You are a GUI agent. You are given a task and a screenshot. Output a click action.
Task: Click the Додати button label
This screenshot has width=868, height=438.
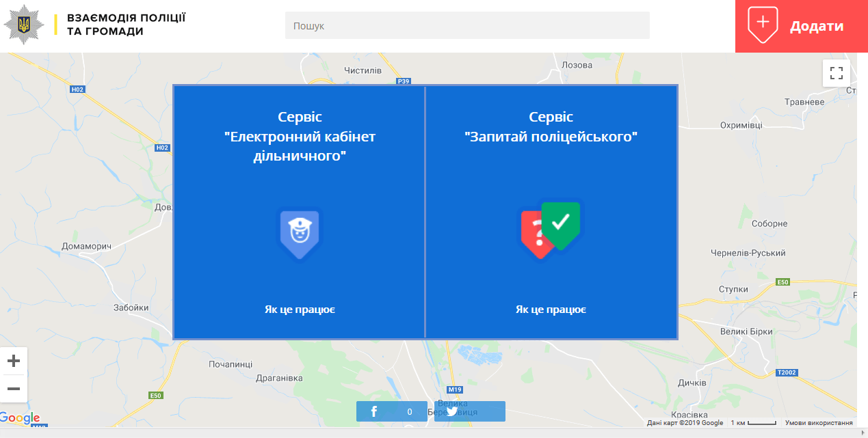pos(817,26)
